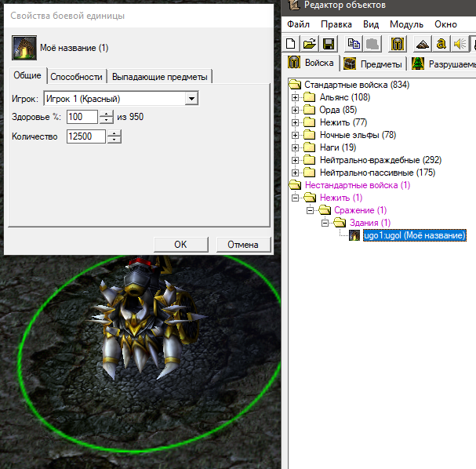Screen dimensions: 476x469
Task: Select the Сражение (1) row
Action: (360, 210)
